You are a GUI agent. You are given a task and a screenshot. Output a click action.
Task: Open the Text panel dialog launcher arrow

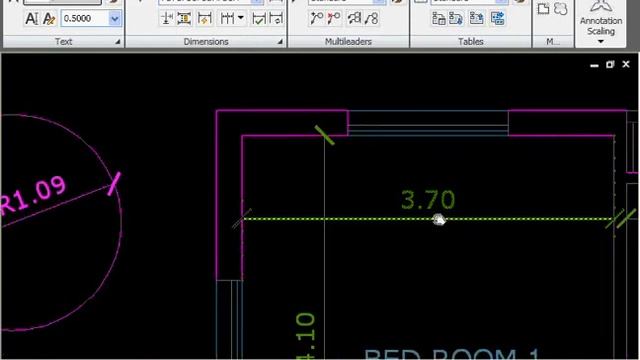(x=118, y=42)
